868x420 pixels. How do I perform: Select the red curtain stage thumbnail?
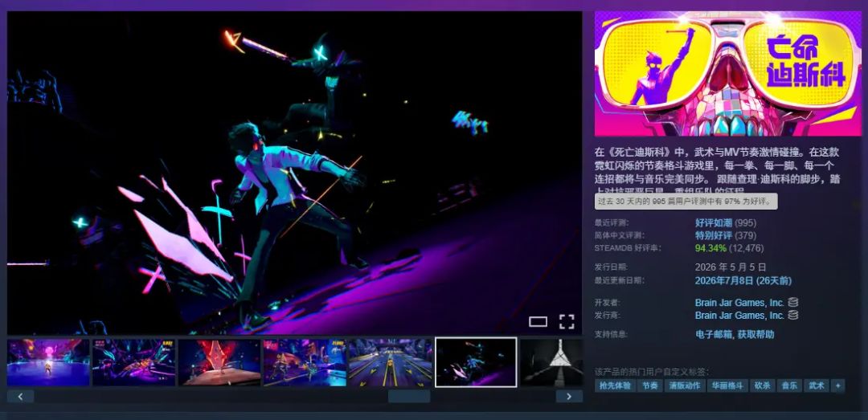[219, 362]
